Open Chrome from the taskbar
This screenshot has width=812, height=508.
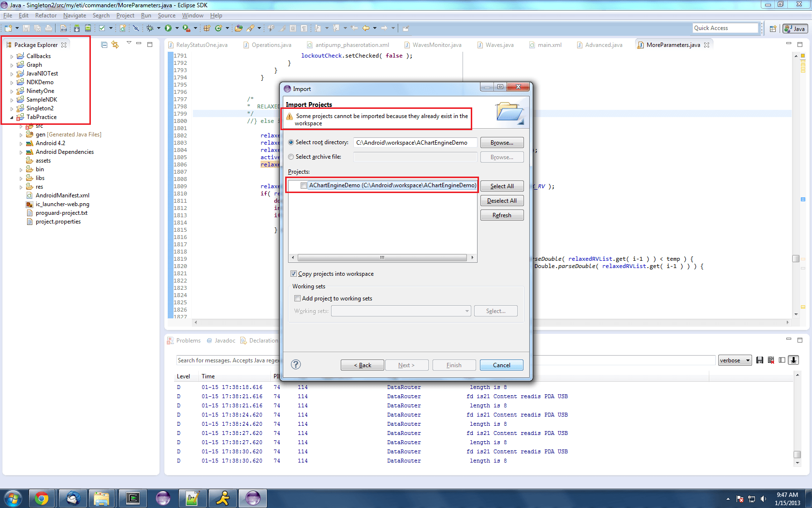click(42, 498)
